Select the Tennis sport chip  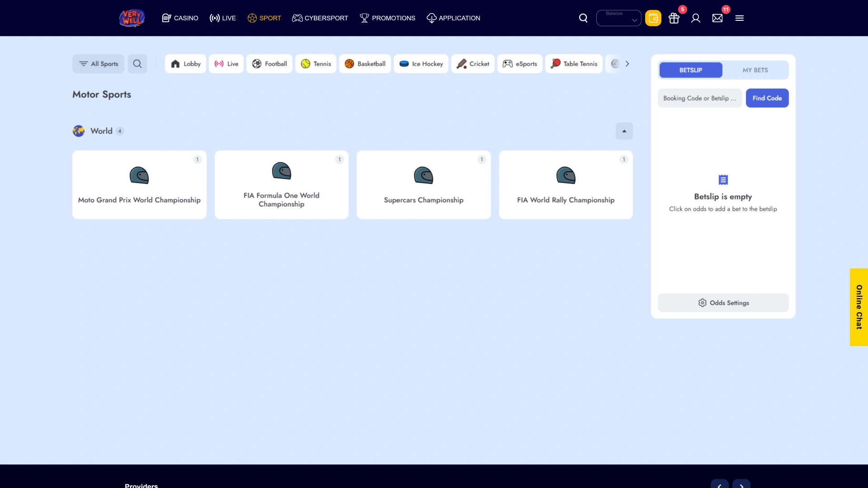pyautogui.click(x=316, y=64)
